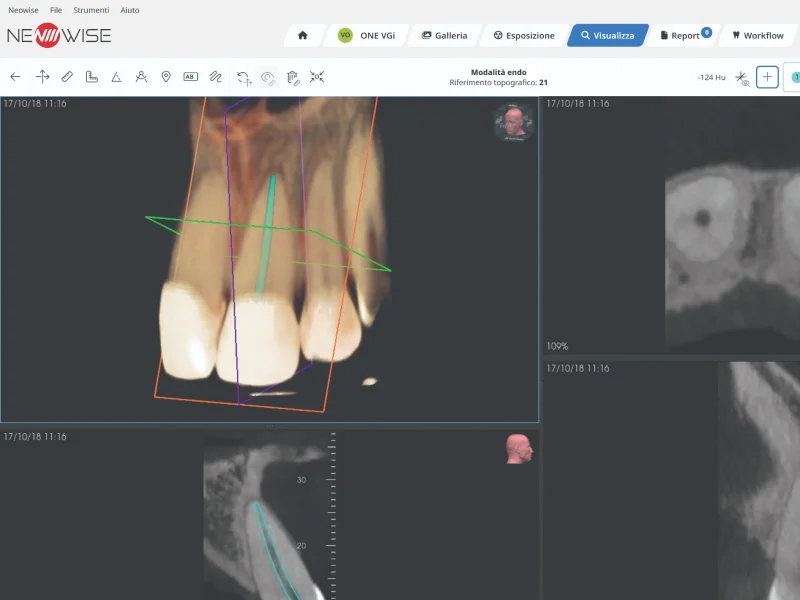Click the delete measurements trash icon
Screen dimensions: 800x600
click(x=293, y=77)
